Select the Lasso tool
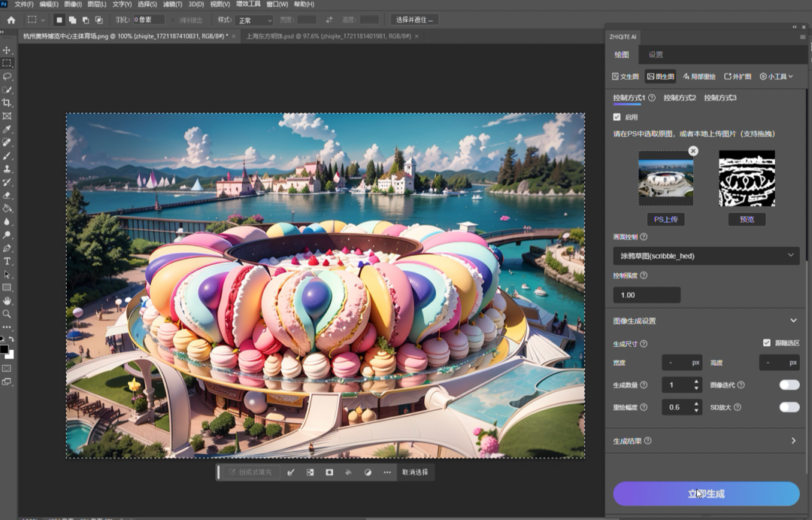Viewport: 812px width, 520px height. coord(7,77)
